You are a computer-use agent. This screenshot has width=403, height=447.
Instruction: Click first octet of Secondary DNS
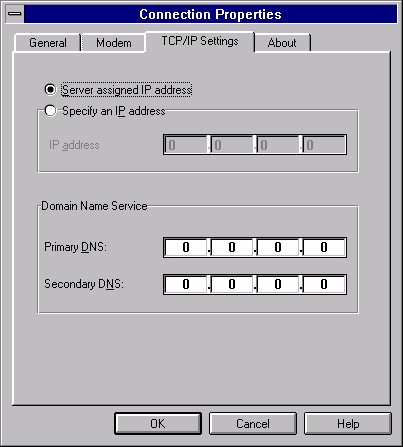click(x=186, y=284)
